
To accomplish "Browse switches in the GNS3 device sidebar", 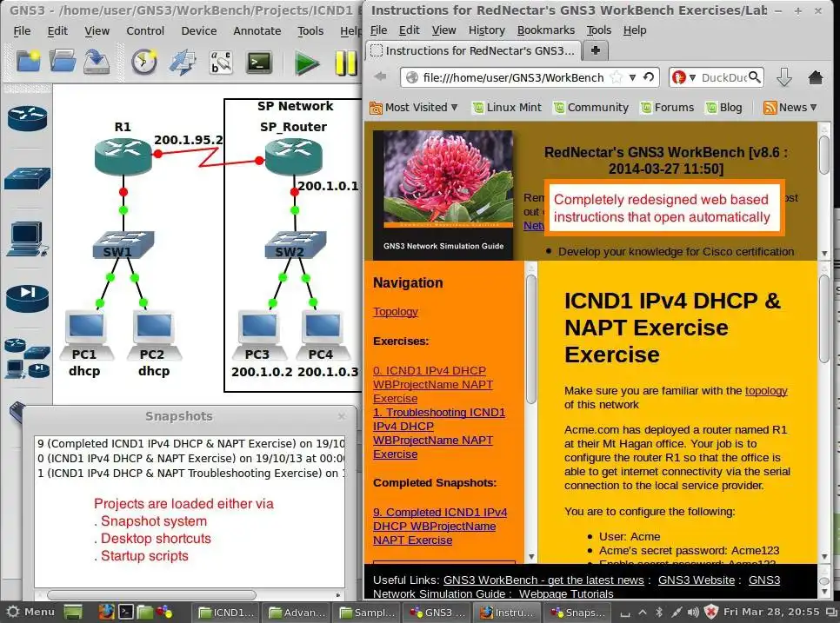I will 27,178.
